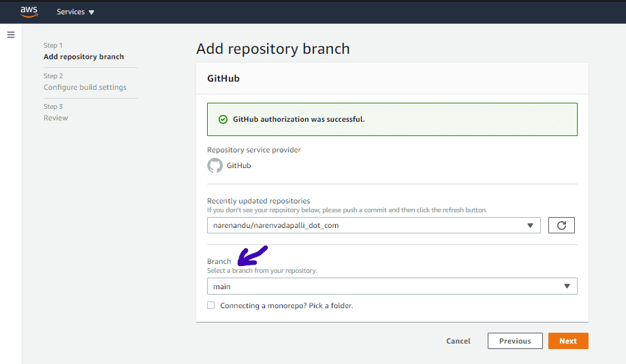Click the Repository service provider label
This screenshot has width=626, height=364.
(254, 150)
